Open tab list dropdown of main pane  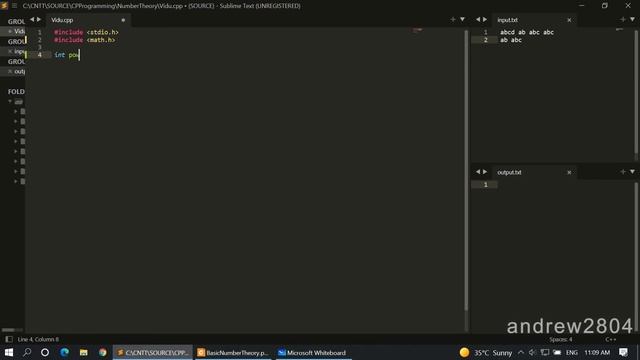click(x=462, y=19)
